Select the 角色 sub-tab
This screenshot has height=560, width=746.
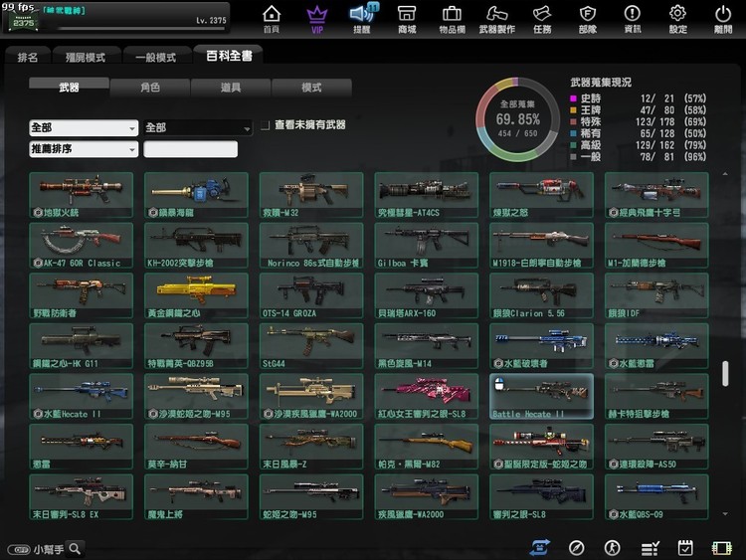click(150, 88)
